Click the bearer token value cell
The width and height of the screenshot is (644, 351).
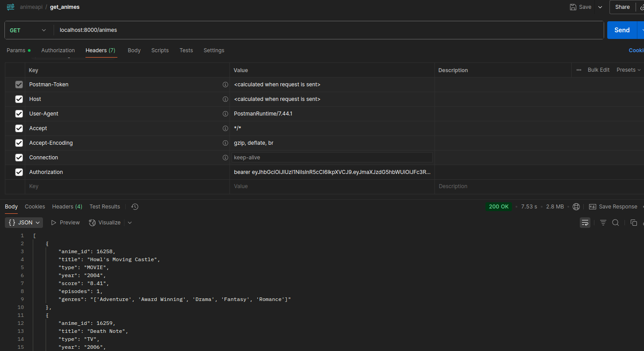332,172
